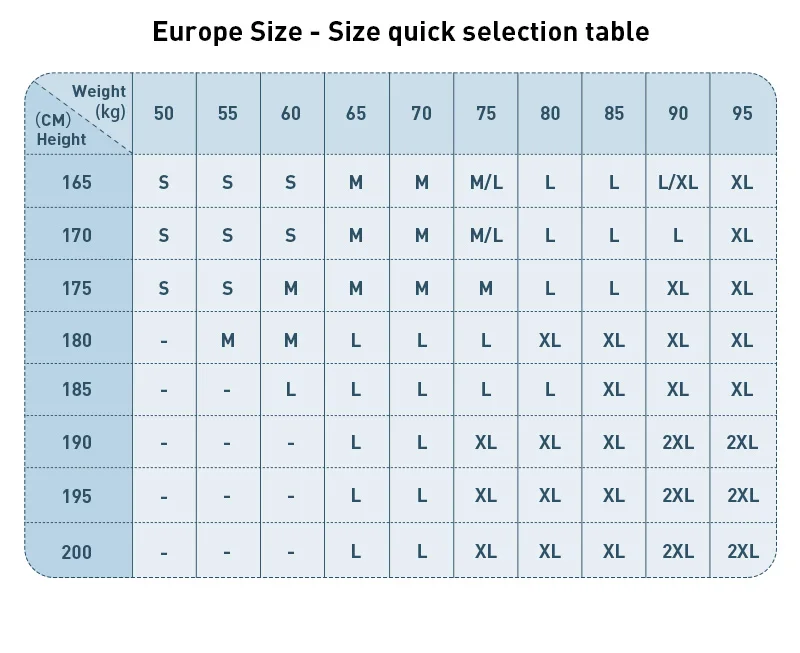The width and height of the screenshot is (800, 653).
Task: Click the 195 height row header
Action: [76, 496]
